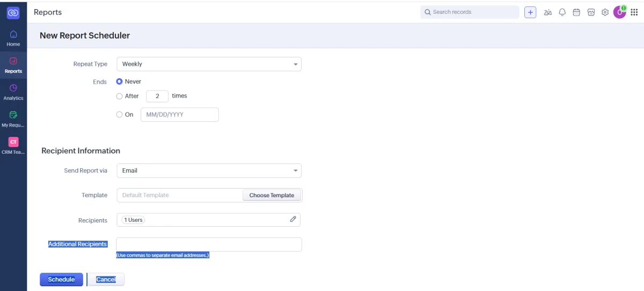644x291 pixels.
Task: Open the apps grid launcher icon
Action: point(634,12)
